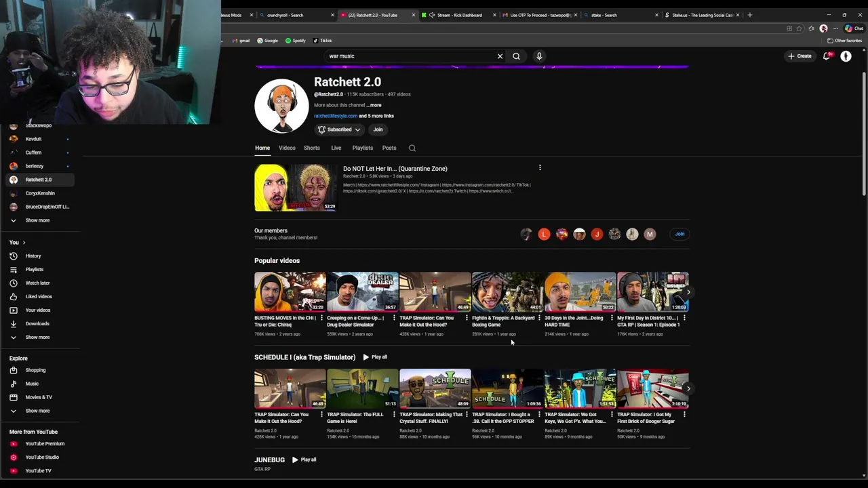The width and height of the screenshot is (868, 488).
Task: Close the stake - Search browser tab
Action: tap(656, 15)
